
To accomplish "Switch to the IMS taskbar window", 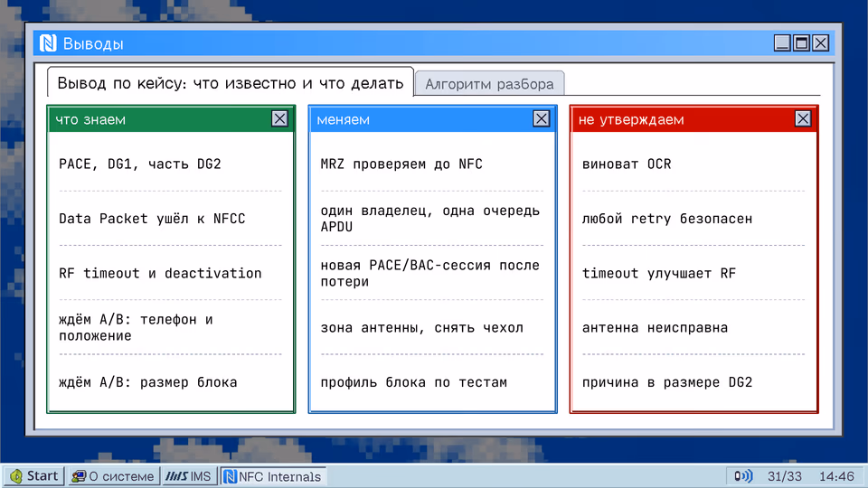I will coord(189,476).
